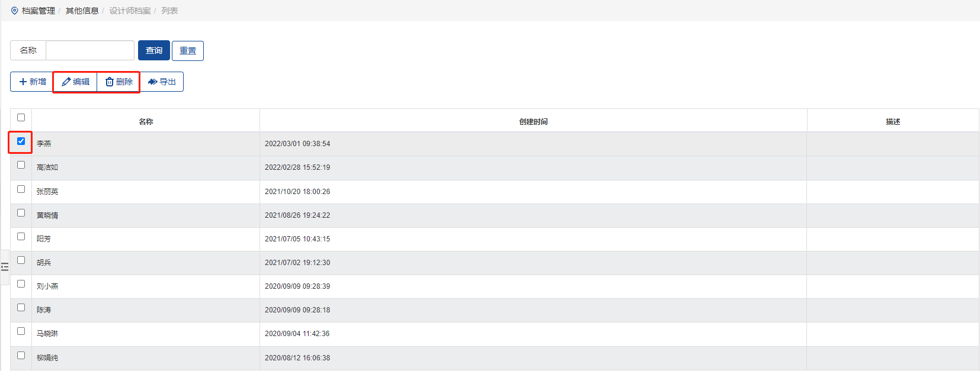Screen dimensions: 980x371
Task: Go to 其他信息 breadcrumb item
Action: [82, 11]
